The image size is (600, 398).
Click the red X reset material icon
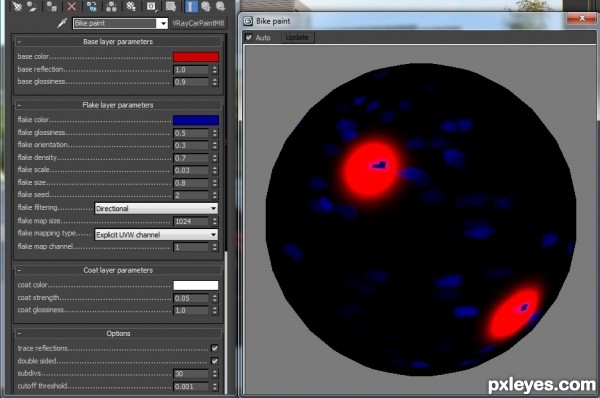click(72, 6)
